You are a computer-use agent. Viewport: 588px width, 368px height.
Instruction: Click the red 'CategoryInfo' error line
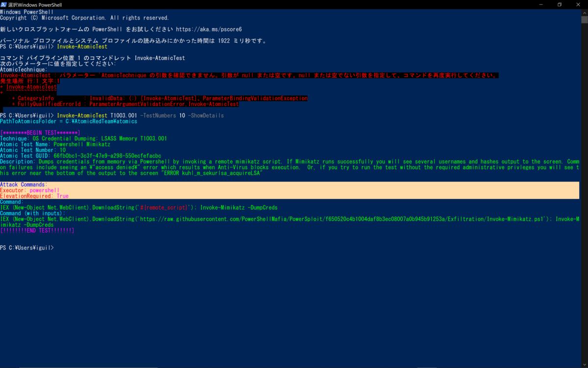pos(160,98)
